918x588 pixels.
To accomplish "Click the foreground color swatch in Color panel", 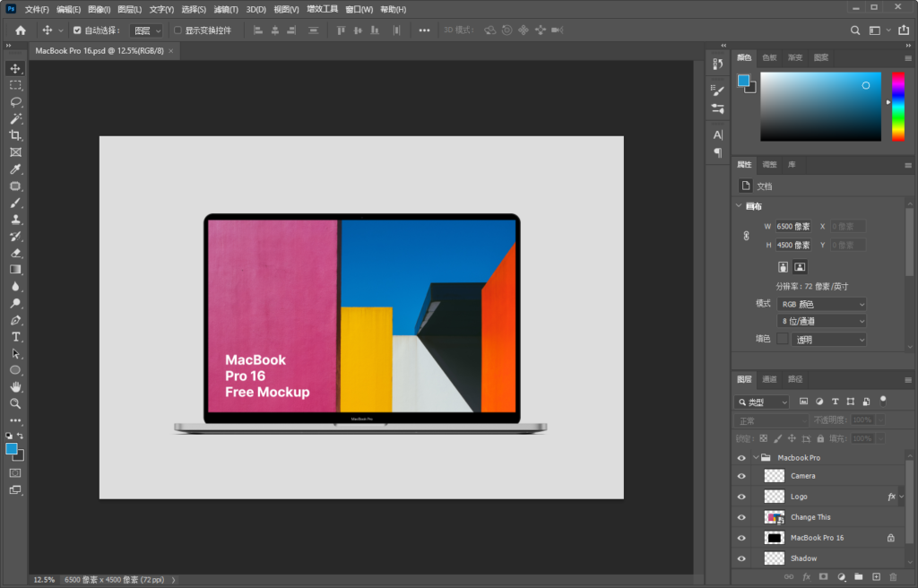I will (743, 81).
